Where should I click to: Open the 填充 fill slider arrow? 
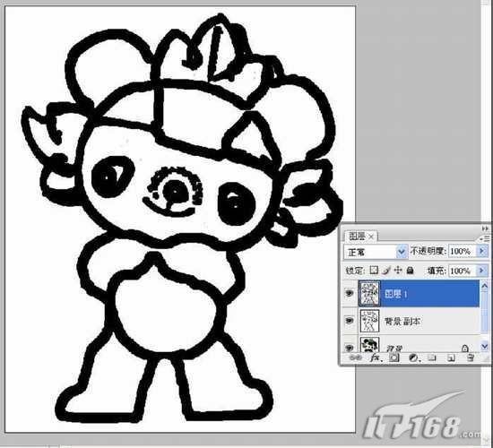482,271
